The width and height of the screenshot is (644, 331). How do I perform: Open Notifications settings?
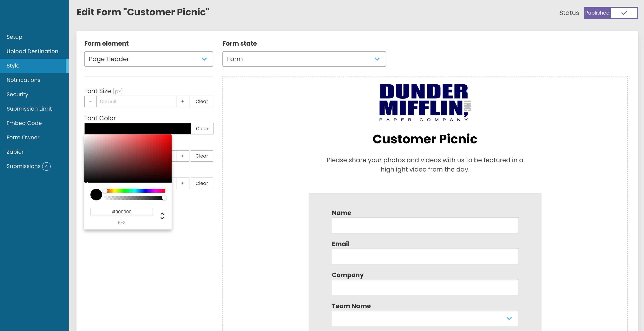tap(23, 80)
